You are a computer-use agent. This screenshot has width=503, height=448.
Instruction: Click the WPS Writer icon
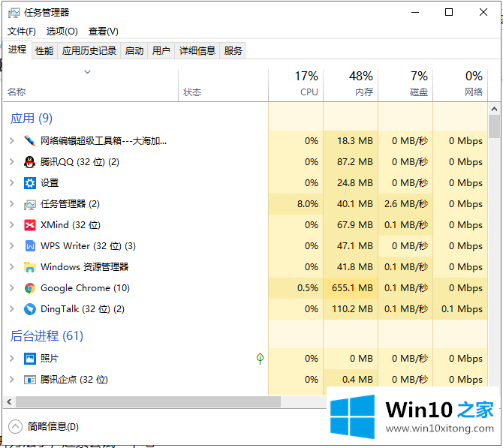coord(30,246)
